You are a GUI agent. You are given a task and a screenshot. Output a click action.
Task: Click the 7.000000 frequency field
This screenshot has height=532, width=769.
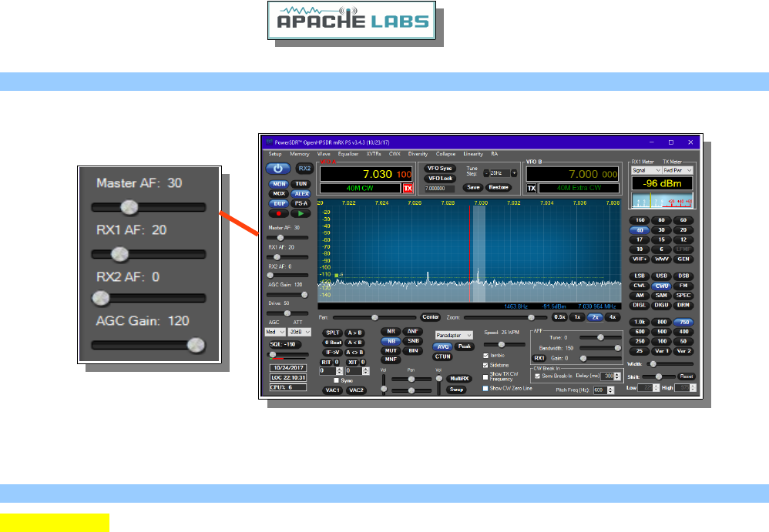coord(439,188)
